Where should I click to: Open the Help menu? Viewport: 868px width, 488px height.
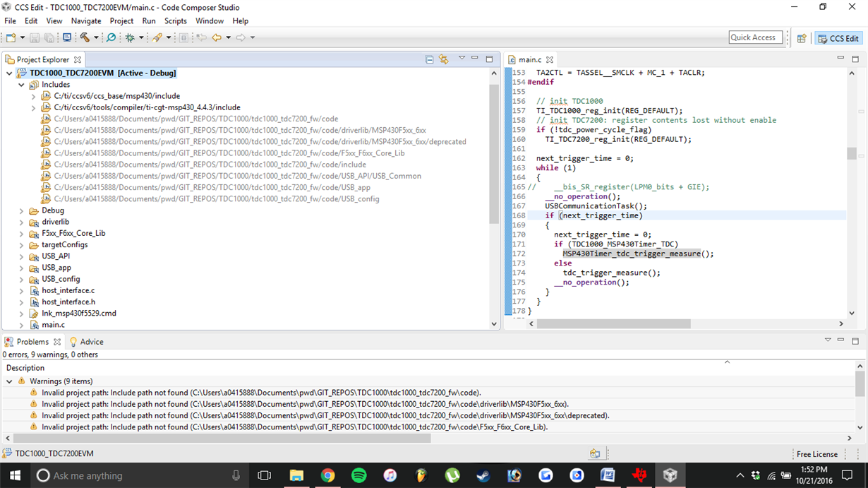click(241, 21)
